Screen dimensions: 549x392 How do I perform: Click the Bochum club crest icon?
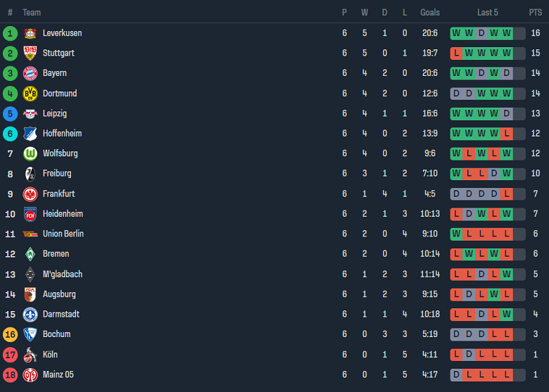(30, 334)
